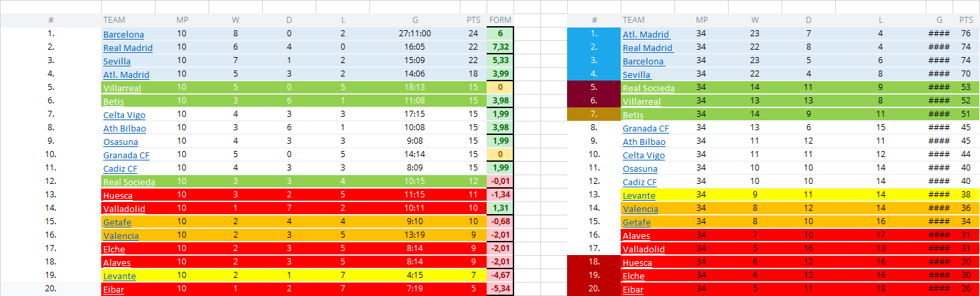Click Ath Bilbao link with goals 10:08
The image size is (980, 296).
click(x=125, y=128)
